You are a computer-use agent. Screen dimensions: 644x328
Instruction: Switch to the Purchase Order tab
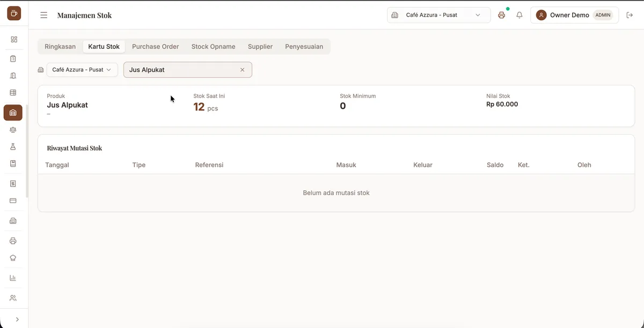pos(156,47)
